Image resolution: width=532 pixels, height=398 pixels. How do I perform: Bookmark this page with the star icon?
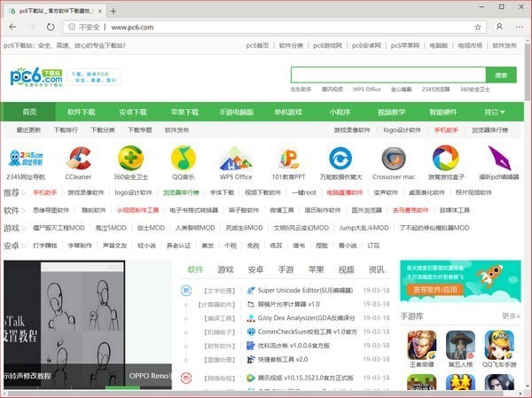(x=478, y=27)
